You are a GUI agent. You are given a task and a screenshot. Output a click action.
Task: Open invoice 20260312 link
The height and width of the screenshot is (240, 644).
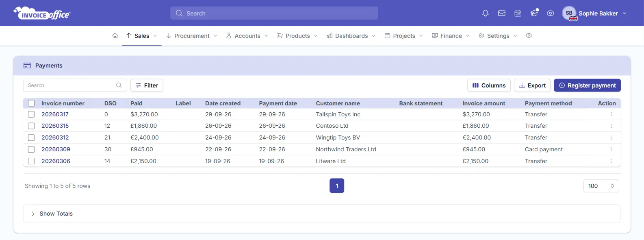coord(55,137)
